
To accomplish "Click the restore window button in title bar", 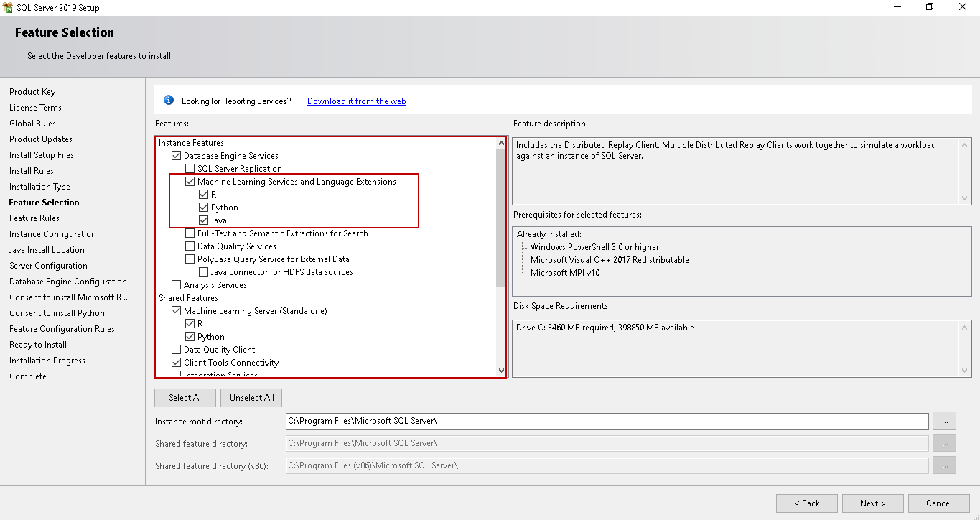I will pyautogui.click(x=930, y=7).
